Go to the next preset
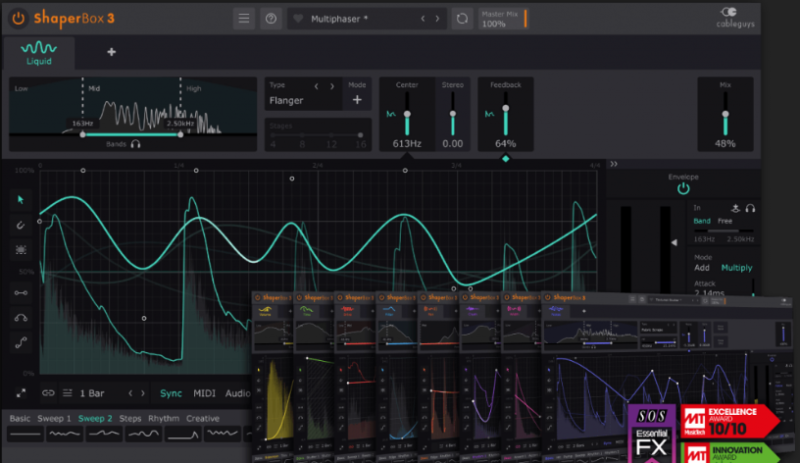The image size is (800, 463). tap(437, 19)
